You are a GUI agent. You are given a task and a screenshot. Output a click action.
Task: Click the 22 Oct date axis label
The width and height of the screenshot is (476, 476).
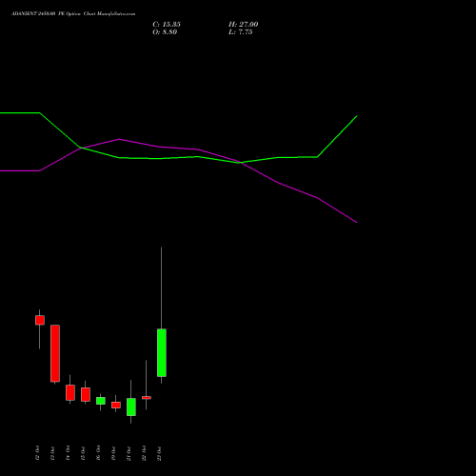point(144,453)
